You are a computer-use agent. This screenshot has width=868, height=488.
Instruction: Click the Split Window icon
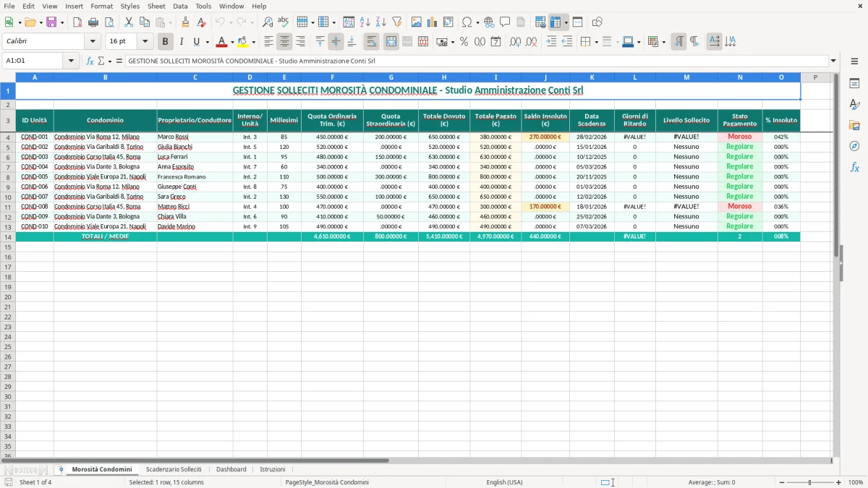coord(577,22)
